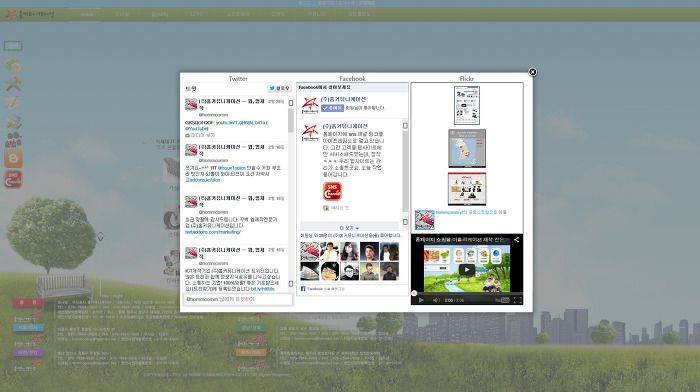Screen dimensions: 700x392
Task: Close the social feeds popup
Action: (532, 72)
